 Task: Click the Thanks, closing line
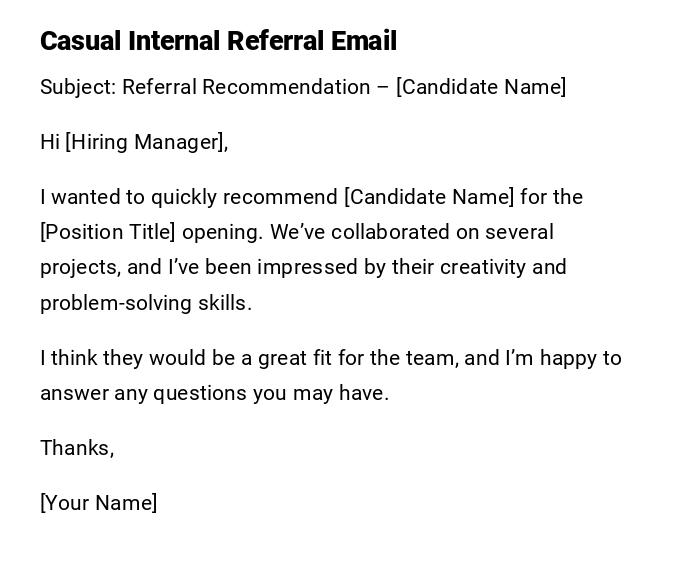(x=77, y=448)
